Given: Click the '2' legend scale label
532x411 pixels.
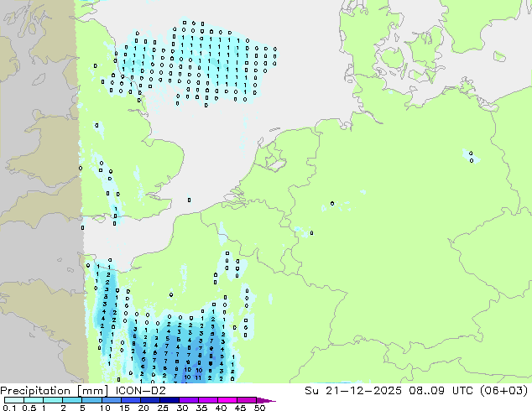Looking at the screenshot, I should click(x=63, y=408).
